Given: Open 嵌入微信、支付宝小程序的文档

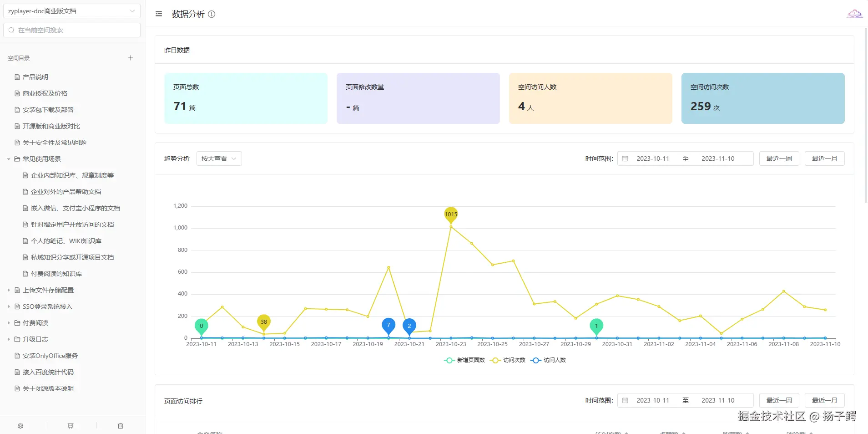Looking at the screenshot, I should click(x=76, y=208).
